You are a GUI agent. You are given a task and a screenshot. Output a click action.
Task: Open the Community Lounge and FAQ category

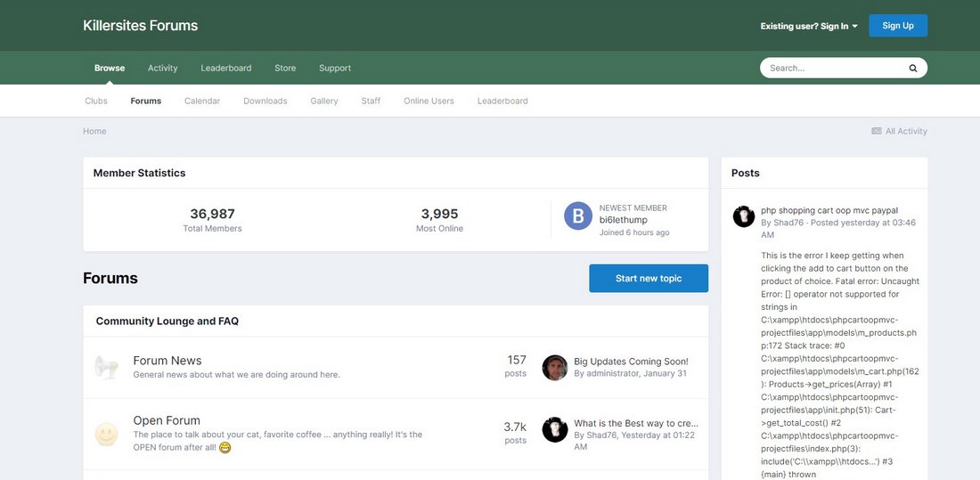[167, 321]
